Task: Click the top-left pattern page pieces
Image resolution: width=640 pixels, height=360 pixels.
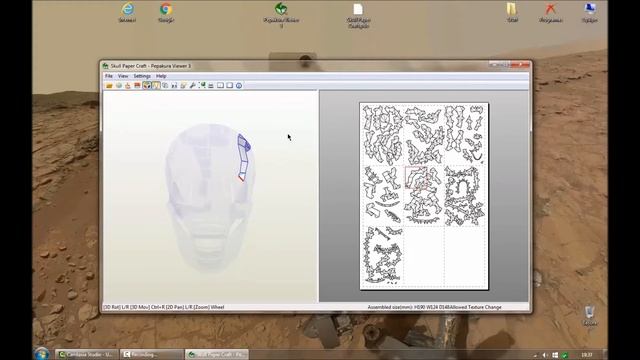Action: 383,135
